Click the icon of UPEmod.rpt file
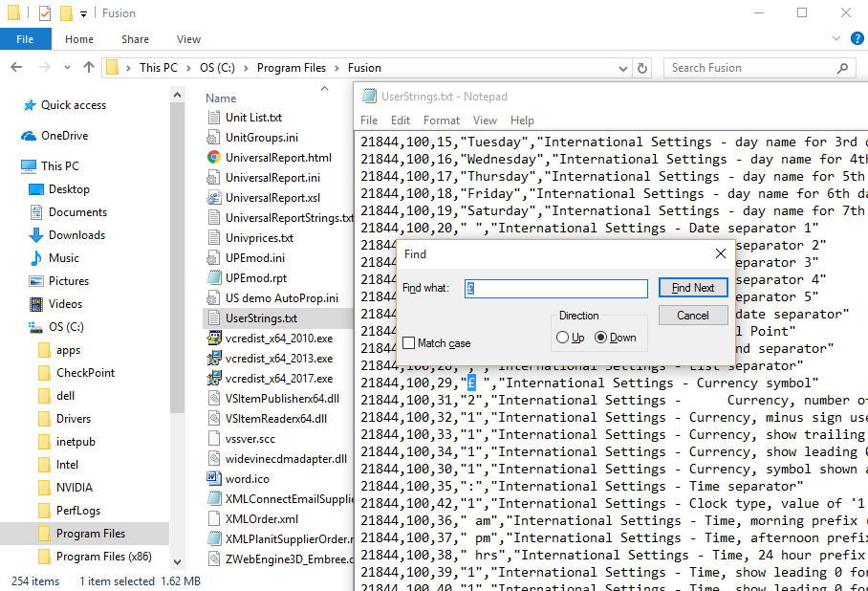Viewport: 868px width, 591px height. click(214, 277)
